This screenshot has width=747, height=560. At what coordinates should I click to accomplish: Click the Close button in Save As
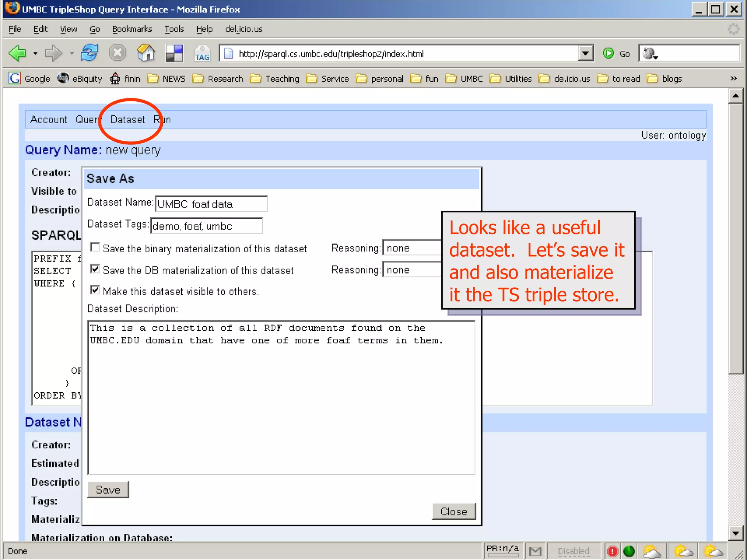[453, 512]
